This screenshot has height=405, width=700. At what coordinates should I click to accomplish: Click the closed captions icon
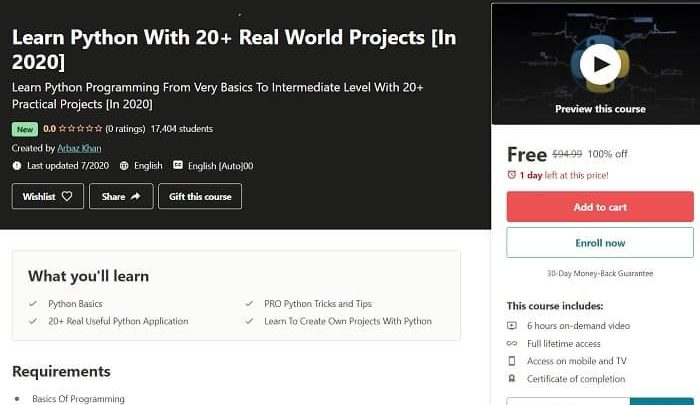tap(178, 165)
